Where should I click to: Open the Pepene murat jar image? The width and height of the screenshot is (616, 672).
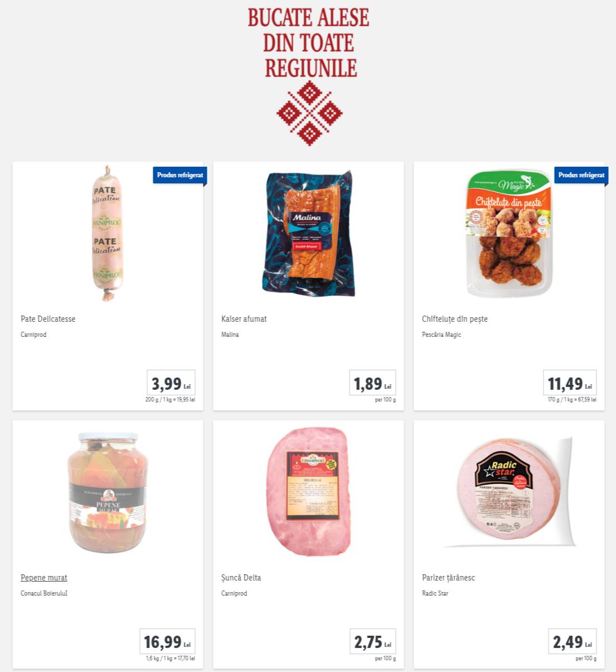point(108,492)
